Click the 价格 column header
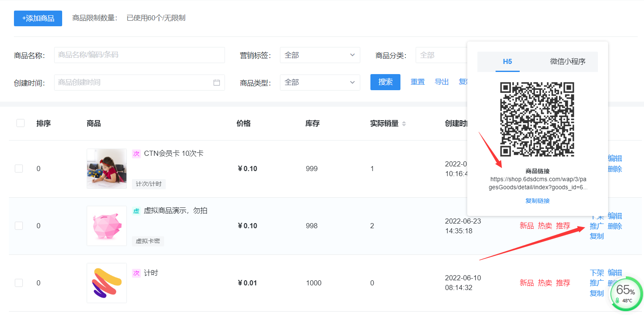The image size is (644, 315). click(x=244, y=124)
